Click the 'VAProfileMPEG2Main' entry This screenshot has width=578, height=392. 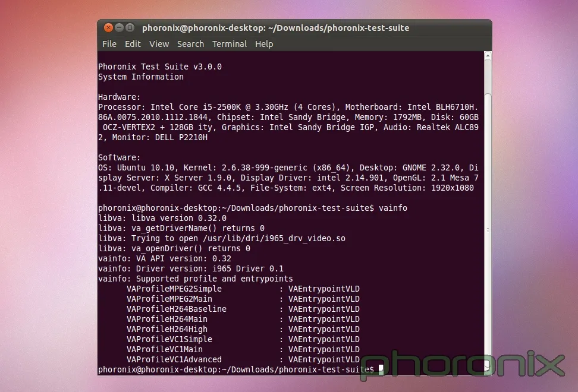169,299
